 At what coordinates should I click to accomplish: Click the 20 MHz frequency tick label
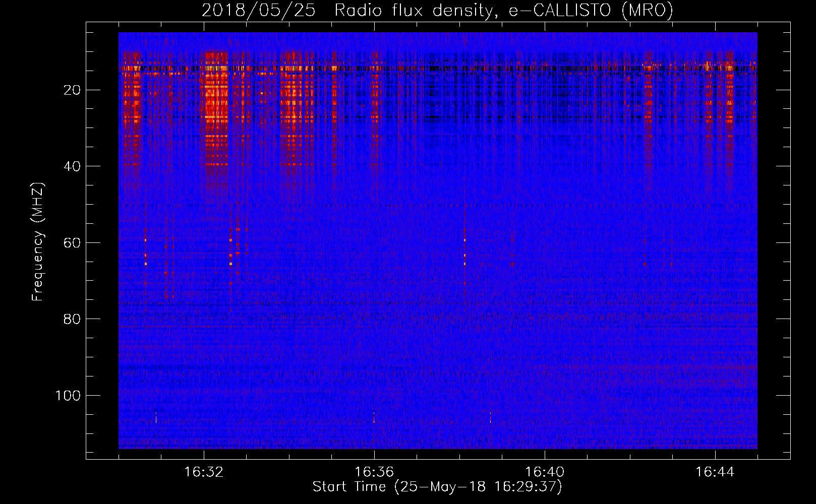click(x=73, y=90)
